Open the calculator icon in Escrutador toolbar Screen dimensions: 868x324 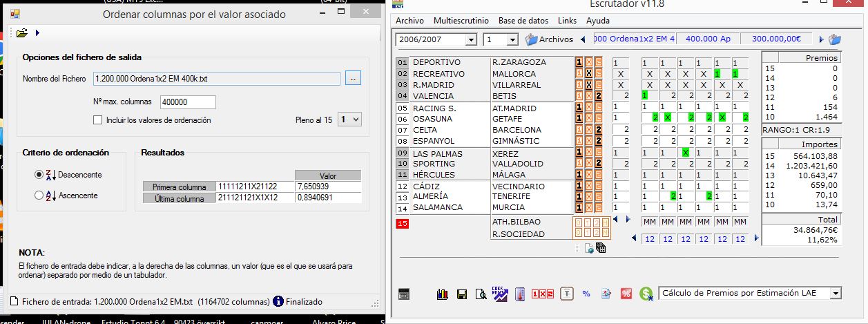405,294
